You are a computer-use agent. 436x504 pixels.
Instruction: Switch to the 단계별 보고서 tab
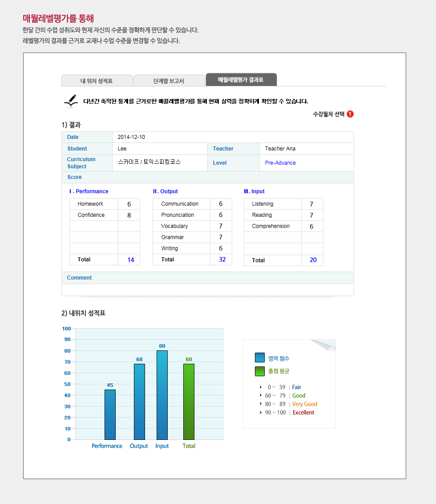click(x=169, y=81)
